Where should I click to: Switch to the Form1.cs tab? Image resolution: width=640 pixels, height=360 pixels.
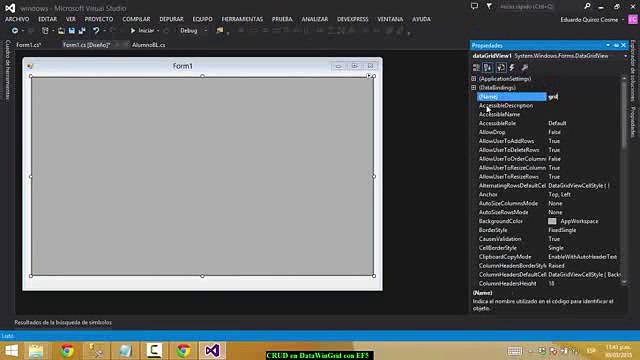[x=29, y=45]
